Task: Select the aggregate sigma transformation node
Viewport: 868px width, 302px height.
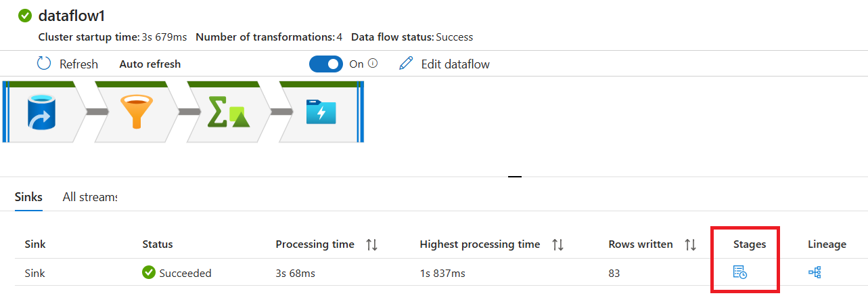Action: coord(228,112)
